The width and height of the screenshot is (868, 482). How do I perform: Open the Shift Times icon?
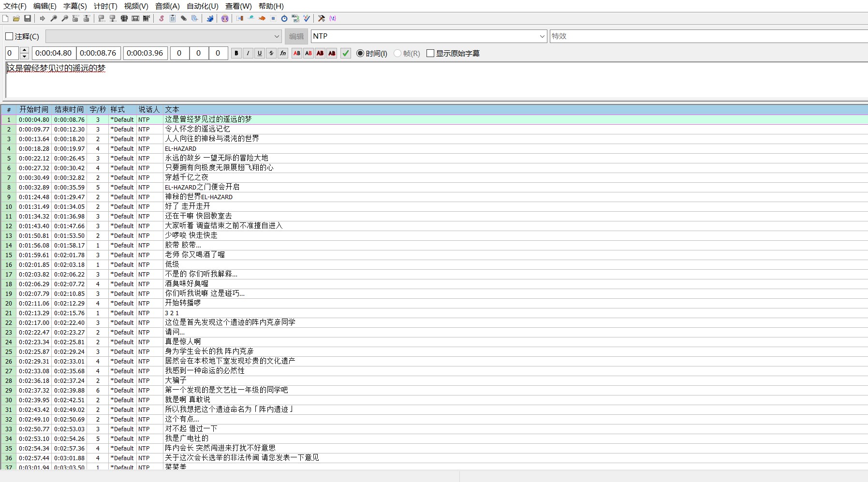click(240, 18)
